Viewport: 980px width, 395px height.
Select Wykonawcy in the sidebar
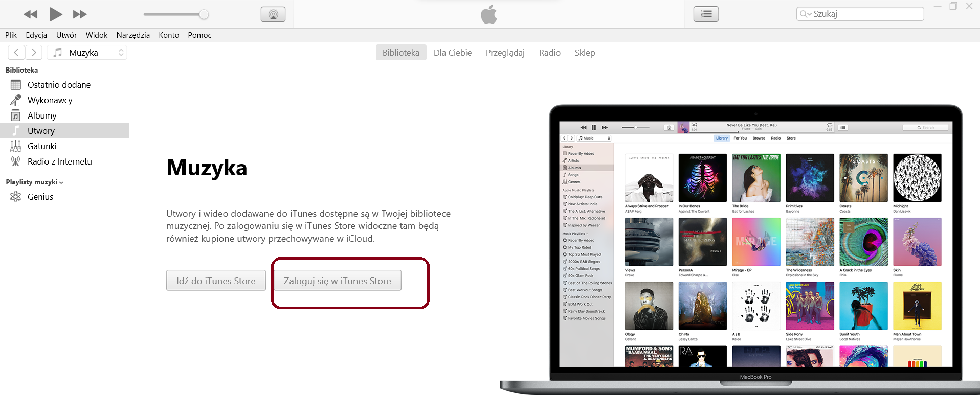click(x=64, y=100)
